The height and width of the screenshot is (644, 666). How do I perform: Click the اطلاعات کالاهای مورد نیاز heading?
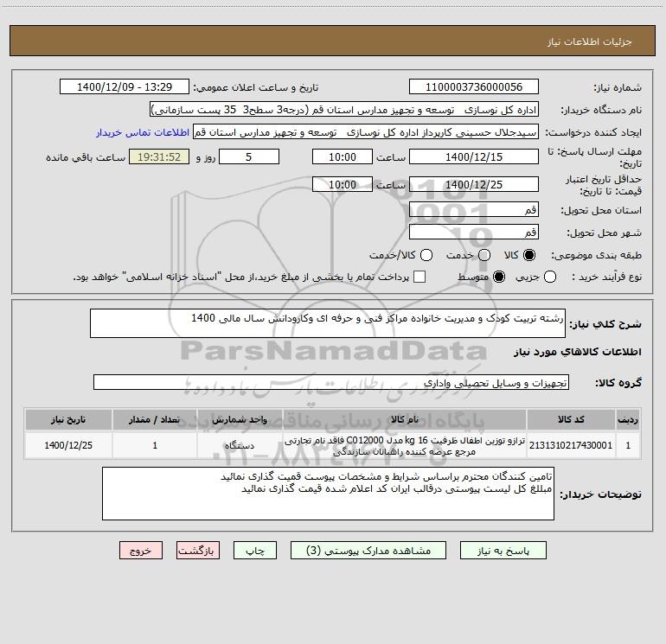pos(577,352)
